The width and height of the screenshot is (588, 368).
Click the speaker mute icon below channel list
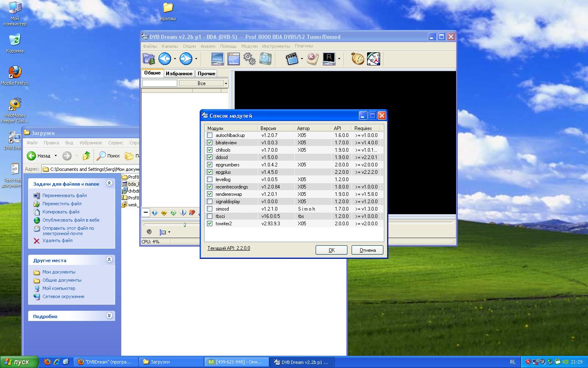click(x=149, y=232)
